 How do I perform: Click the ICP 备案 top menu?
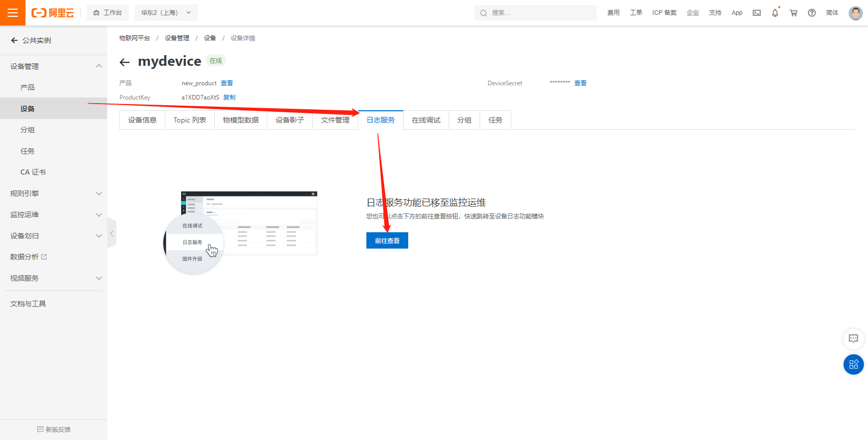click(x=664, y=13)
